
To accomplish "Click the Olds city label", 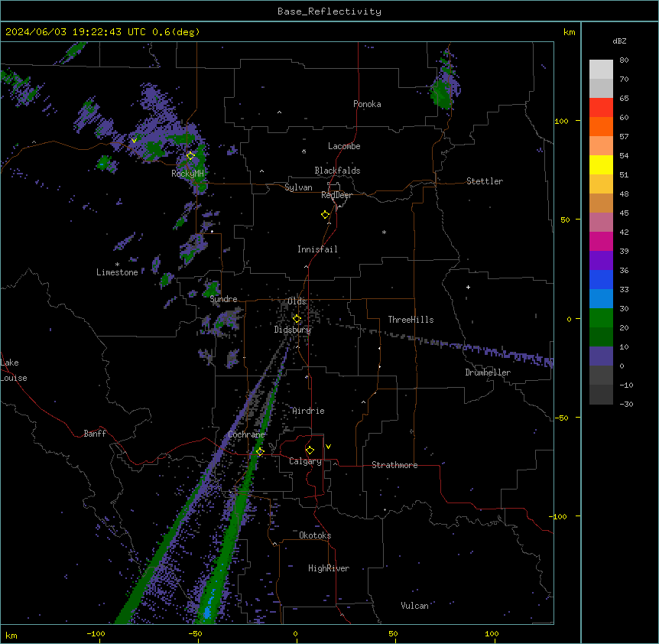I will click(297, 301).
